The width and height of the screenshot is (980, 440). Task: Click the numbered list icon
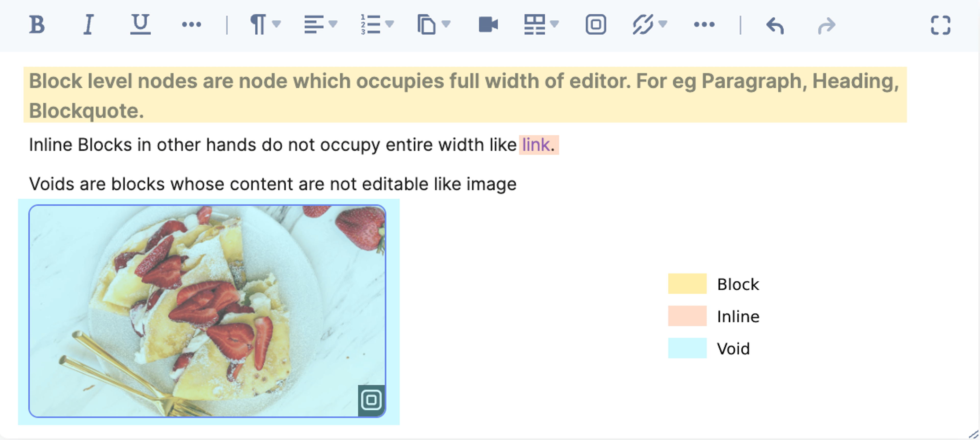[370, 25]
